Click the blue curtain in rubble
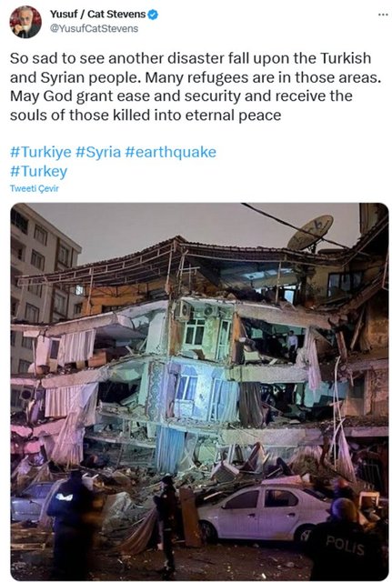Viewport: 392px width, 582px height. pos(169,449)
